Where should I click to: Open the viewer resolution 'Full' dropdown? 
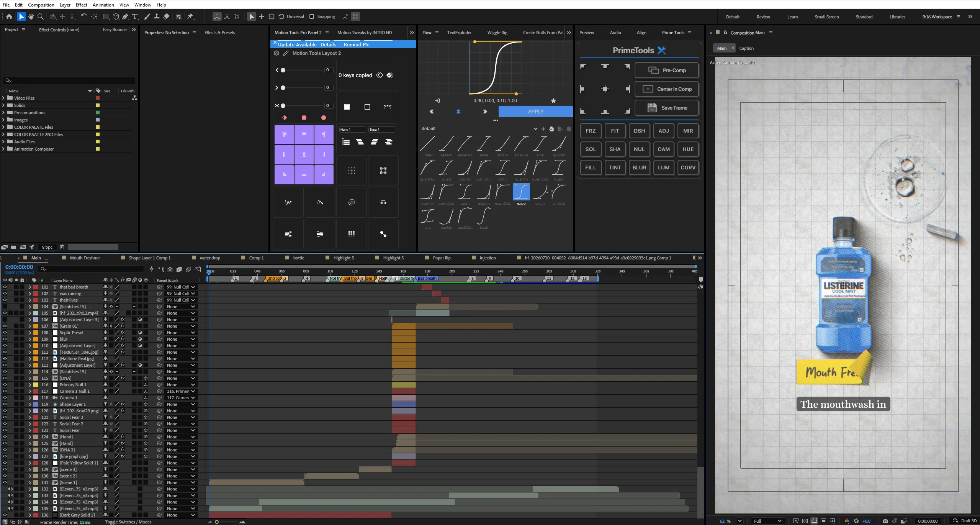(x=767, y=521)
